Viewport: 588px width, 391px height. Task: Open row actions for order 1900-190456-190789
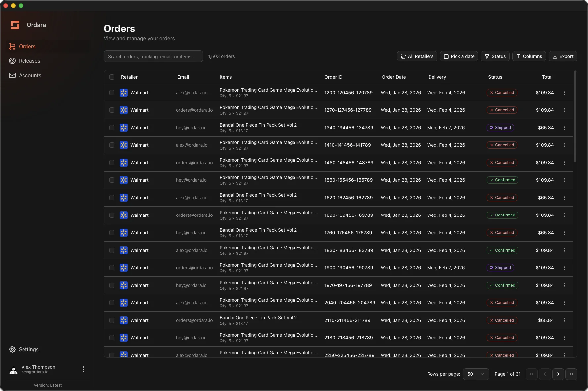[565, 268]
